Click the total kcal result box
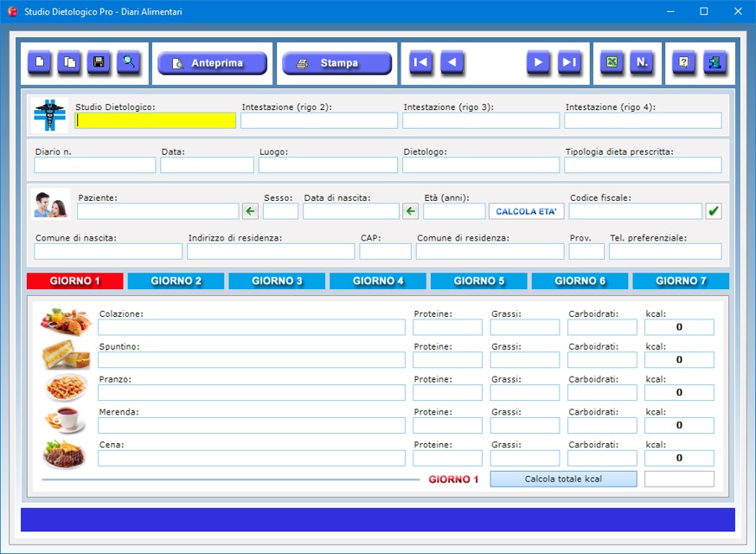This screenshot has width=756, height=554. pyautogui.click(x=679, y=480)
